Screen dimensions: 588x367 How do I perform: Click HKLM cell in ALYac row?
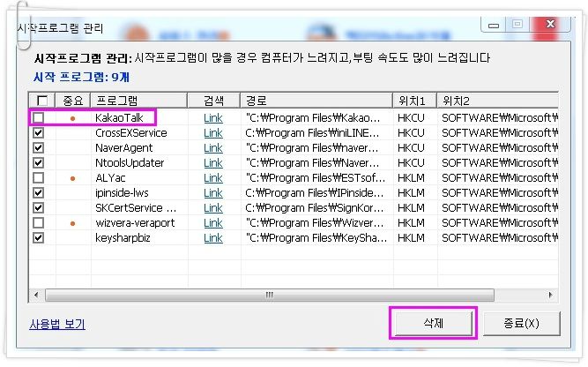click(411, 178)
